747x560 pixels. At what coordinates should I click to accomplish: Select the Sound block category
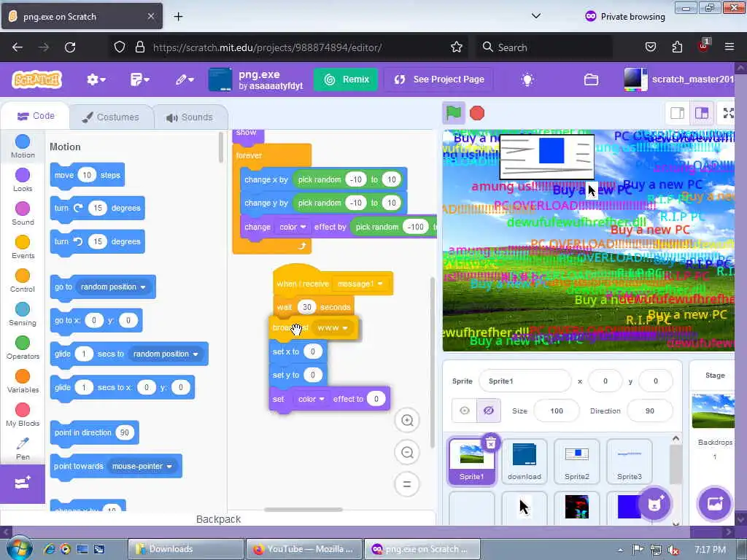point(23,214)
